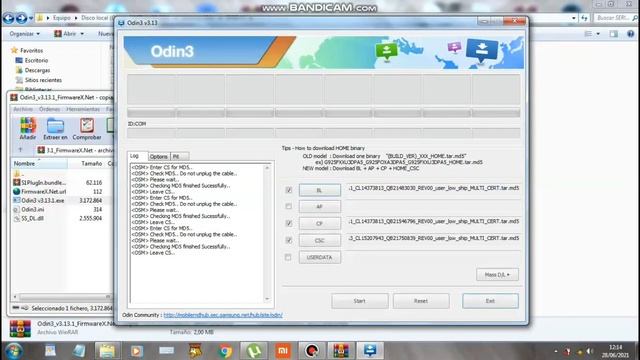
Task: Open the Archivo menu in WinRAR
Action: tap(23, 109)
